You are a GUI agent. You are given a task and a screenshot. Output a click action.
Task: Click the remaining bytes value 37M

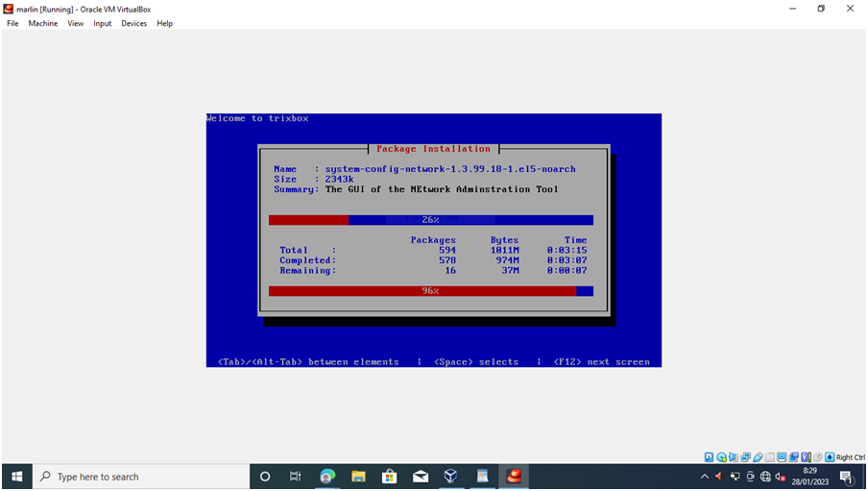[511, 270]
